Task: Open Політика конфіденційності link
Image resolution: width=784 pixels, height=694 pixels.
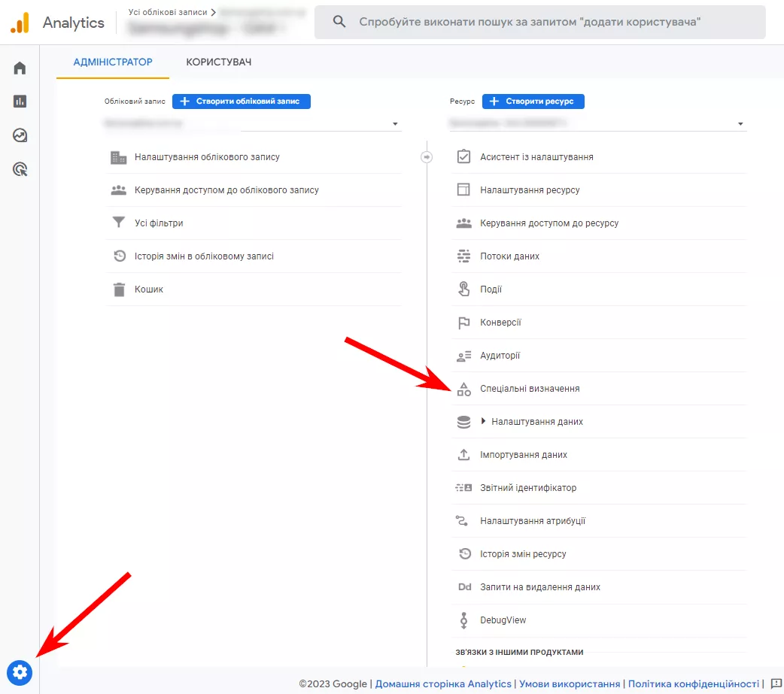Action: [693, 683]
